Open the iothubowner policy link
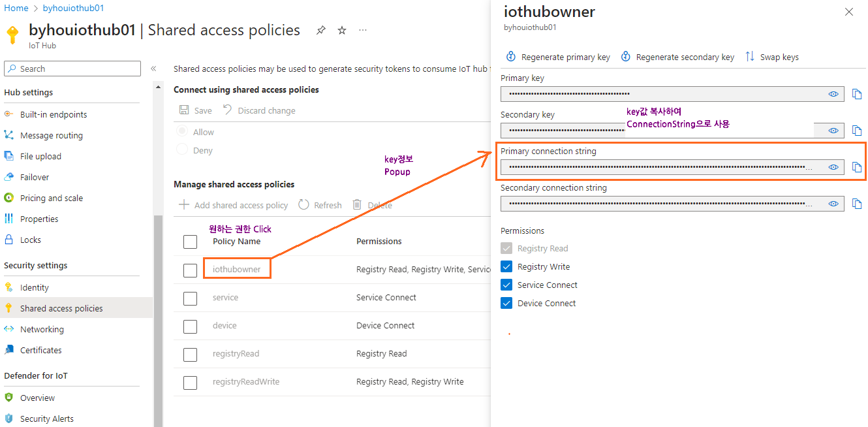This screenshot has width=868, height=427. coord(237,268)
